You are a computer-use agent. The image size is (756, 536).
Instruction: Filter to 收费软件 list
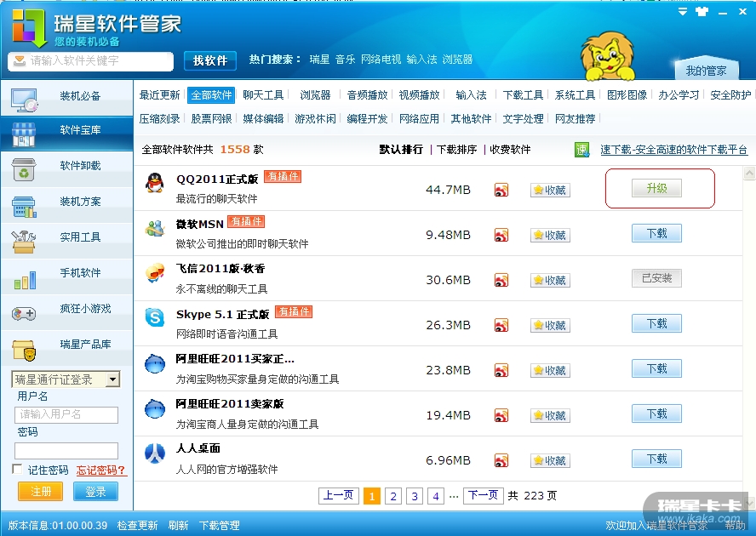pyautogui.click(x=510, y=150)
